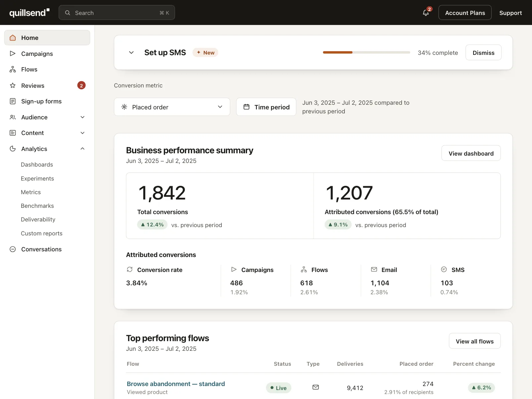Click the Analytics pie chart icon

[x=13, y=149]
